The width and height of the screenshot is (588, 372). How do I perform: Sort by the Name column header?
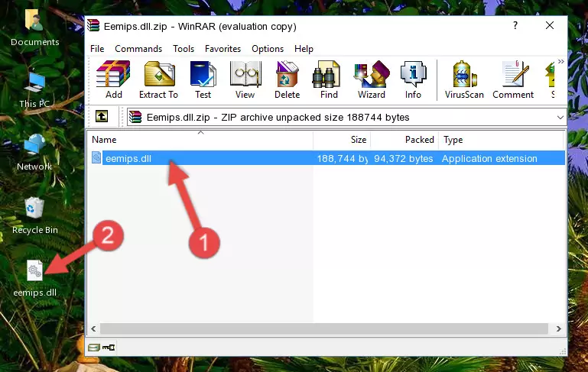(200, 139)
